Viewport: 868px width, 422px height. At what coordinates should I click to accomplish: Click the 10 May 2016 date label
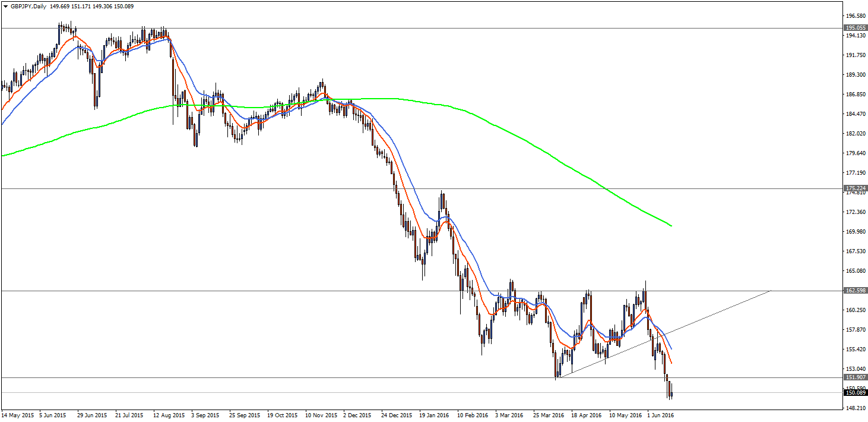click(625, 415)
